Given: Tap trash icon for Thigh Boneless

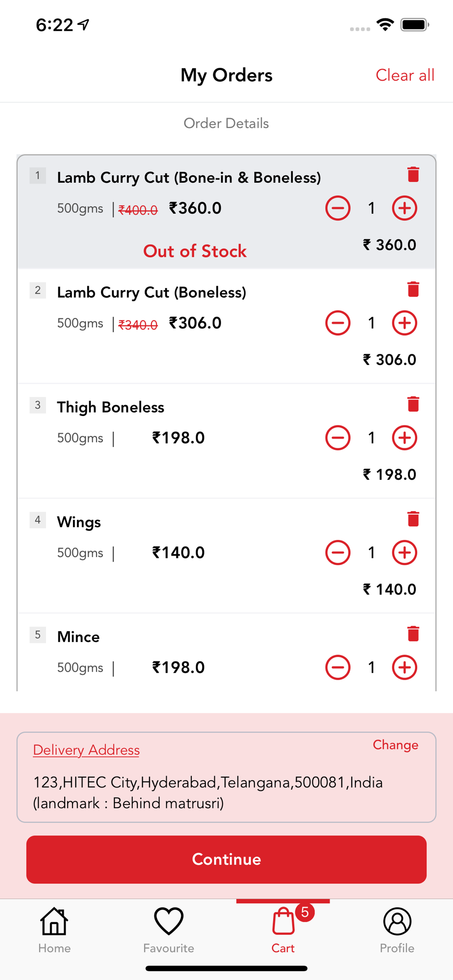Looking at the screenshot, I should tap(413, 404).
